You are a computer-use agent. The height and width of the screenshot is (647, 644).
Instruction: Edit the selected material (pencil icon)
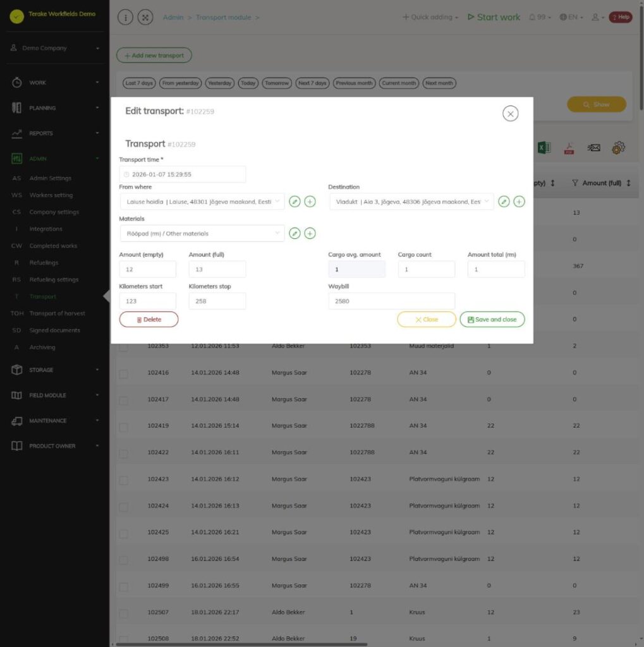click(x=295, y=233)
